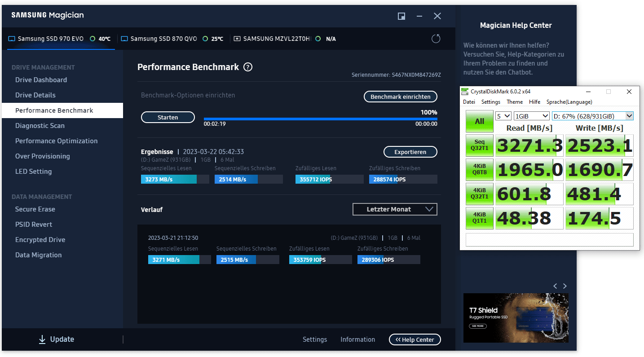644x357 pixels.
Task: Click the refresh drives icon
Action: (436, 39)
